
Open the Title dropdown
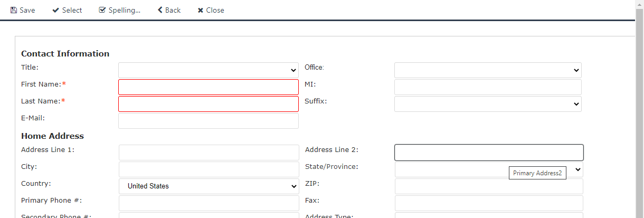tap(209, 70)
